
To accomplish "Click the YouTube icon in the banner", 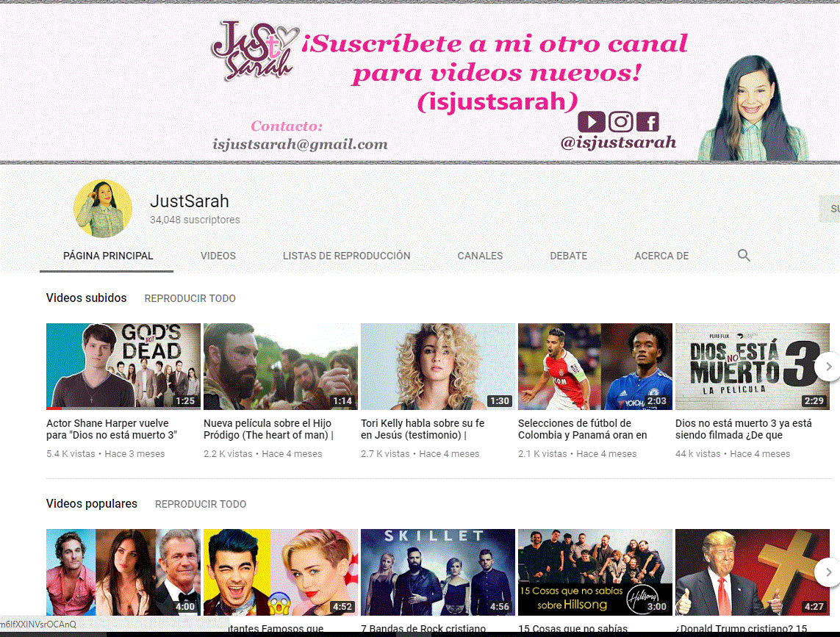I will [x=592, y=122].
